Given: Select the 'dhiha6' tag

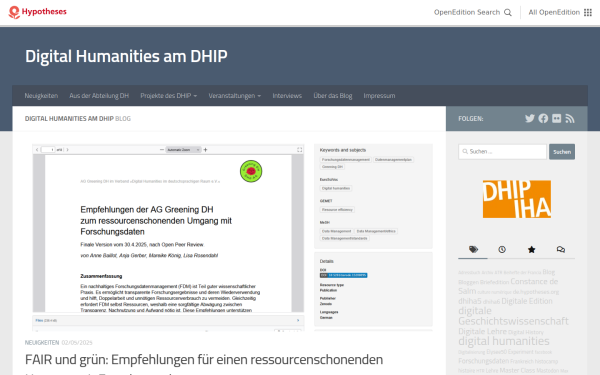Looking at the screenshot, I should point(491,302).
